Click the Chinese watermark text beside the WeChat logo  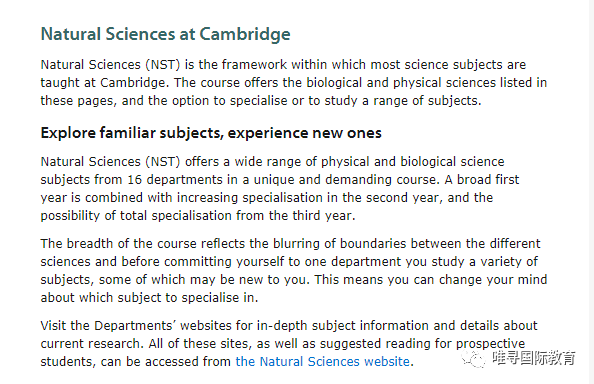point(534,358)
